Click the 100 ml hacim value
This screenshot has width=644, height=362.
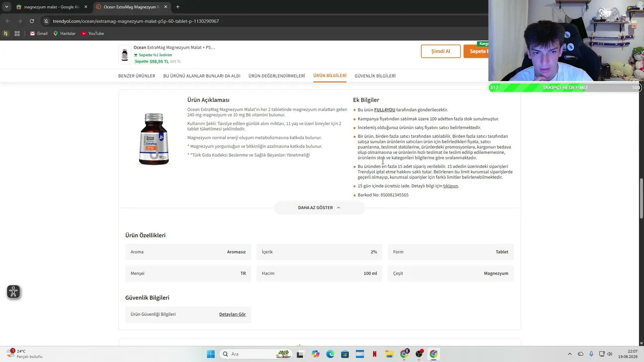(x=370, y=274)
